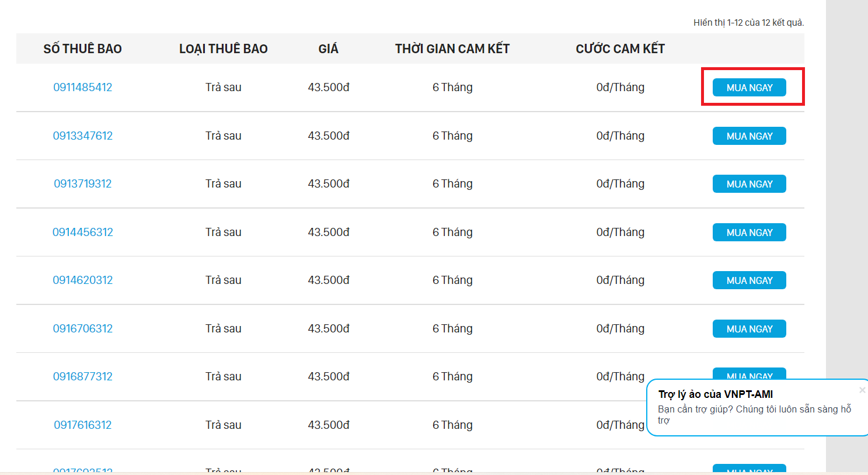Open subscriber number 0911485412
868x475 pixels.
(83, 88)
